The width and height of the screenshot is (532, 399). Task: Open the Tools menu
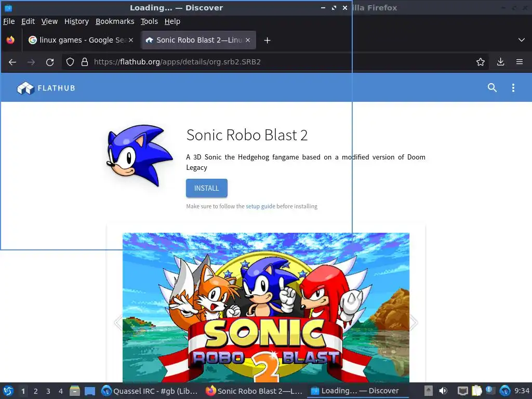click(x=149, y=21)
